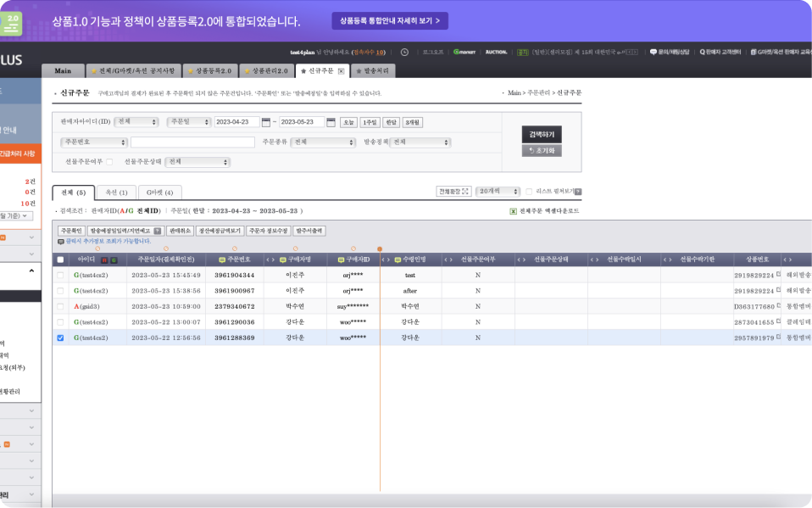The image size is (812, 508).
Task: Open the 발송처리 tab
Action: tap(373, 71)
